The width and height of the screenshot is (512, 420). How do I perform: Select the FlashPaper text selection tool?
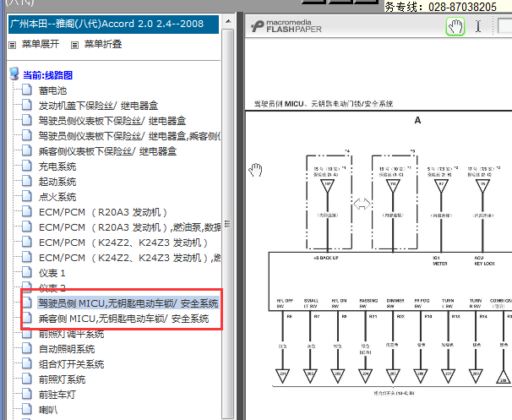[477, 26]
